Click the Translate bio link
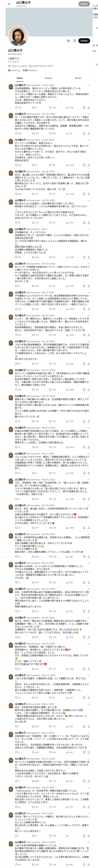Viewport: 98px width, 868px height. point(14,62)
